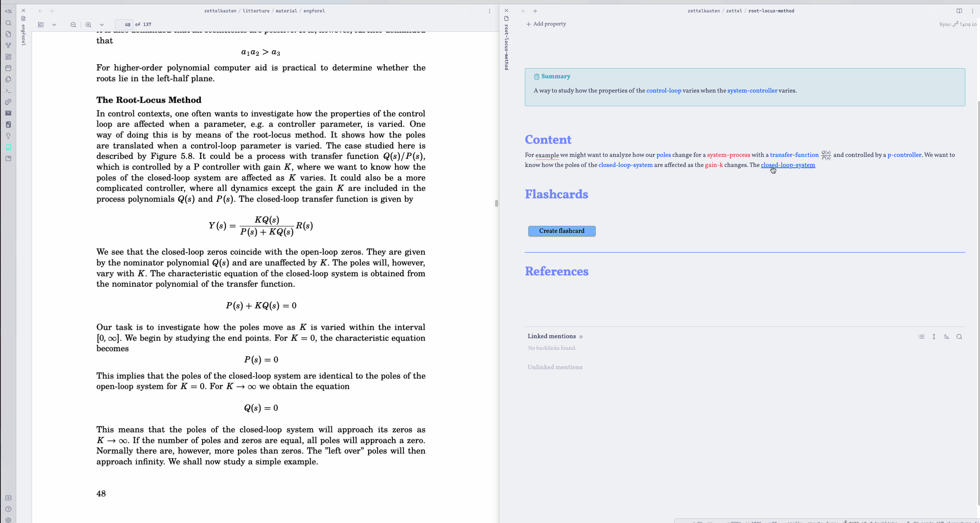Viewport: 980px width, 523px height.
Task: Toggle PDF sidebar thumbnails view
Action: point(41,25)
